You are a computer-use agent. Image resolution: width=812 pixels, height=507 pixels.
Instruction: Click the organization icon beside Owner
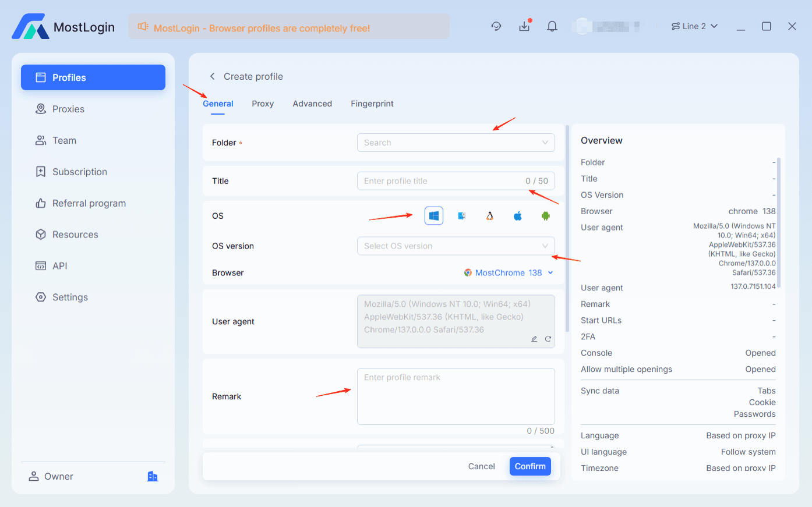pos(153,476)
